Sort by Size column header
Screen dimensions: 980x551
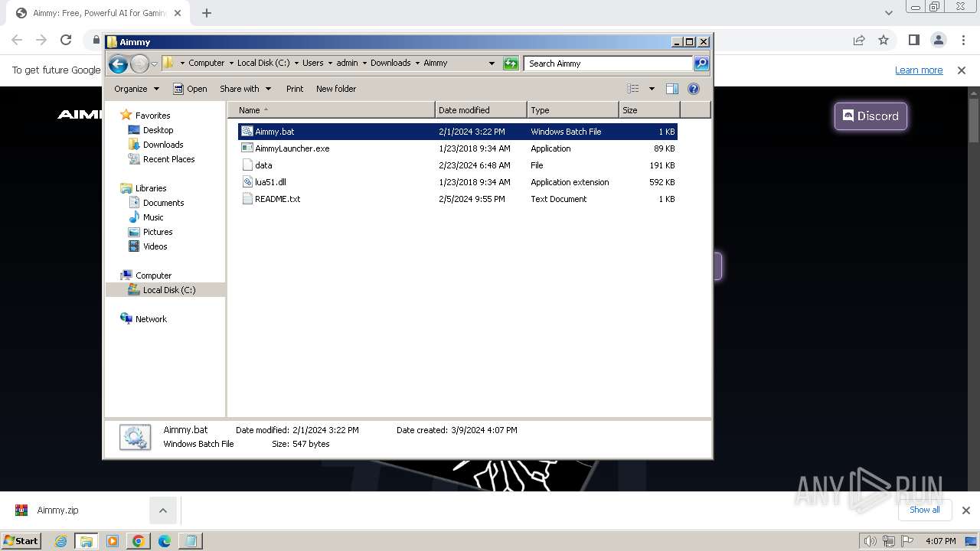click(x=649, y=110)
